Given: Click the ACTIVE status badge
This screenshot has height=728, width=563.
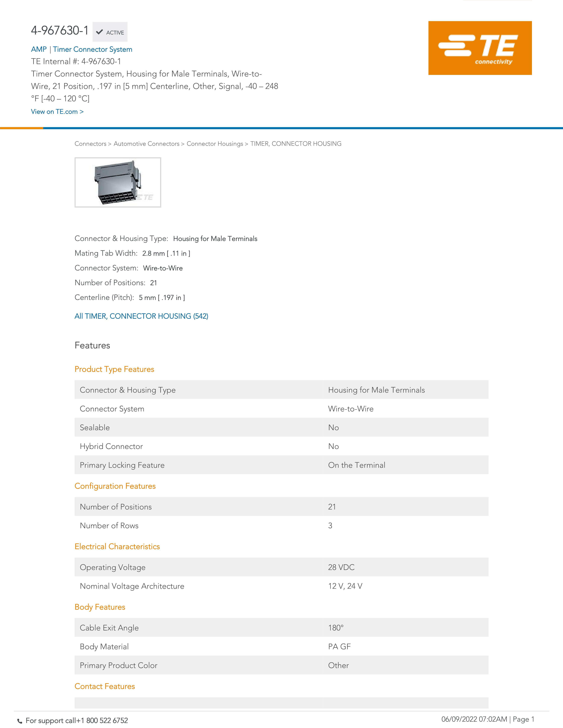Looking at the screenshot, I should coord(115,32).
